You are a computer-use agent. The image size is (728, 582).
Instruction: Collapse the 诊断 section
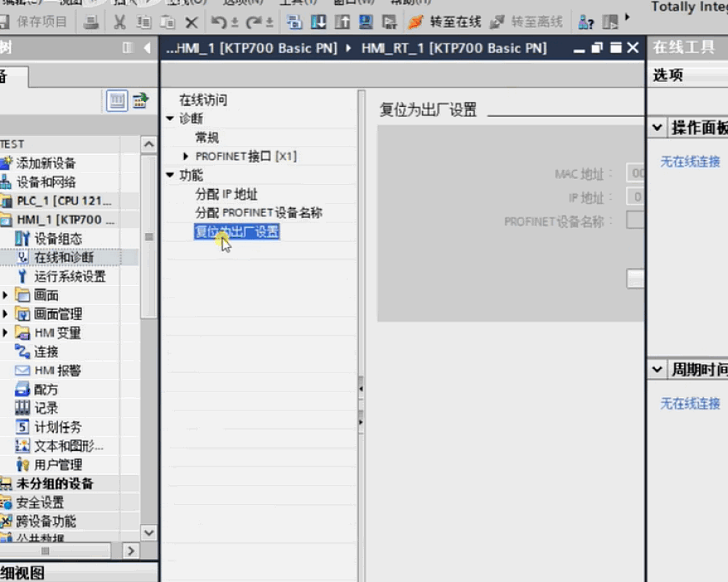click(170, 119)
